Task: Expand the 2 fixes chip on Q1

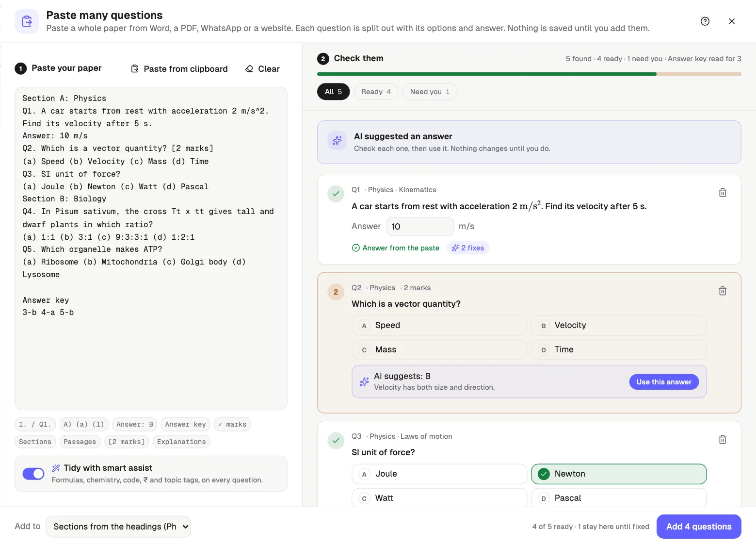Action: point(468,248)
